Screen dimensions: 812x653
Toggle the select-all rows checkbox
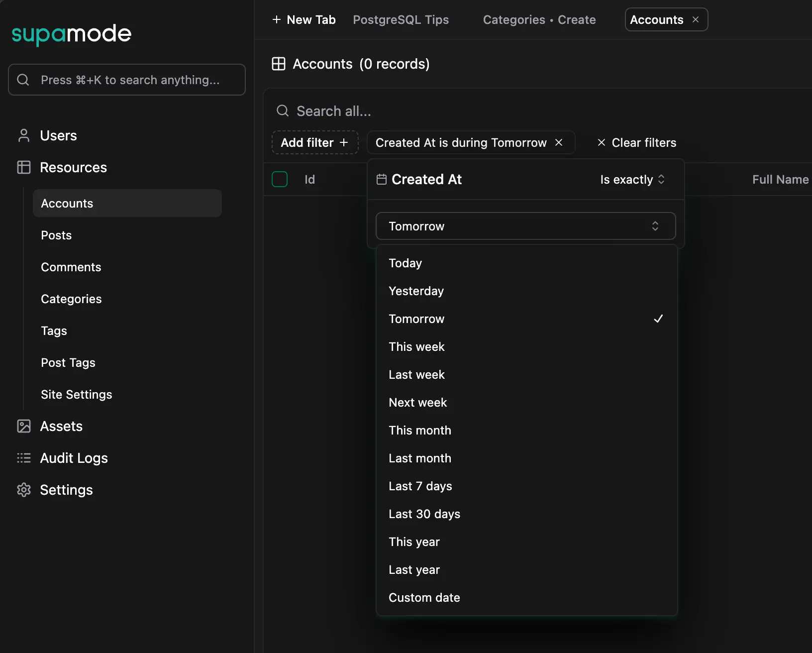[x=280, y=179]
